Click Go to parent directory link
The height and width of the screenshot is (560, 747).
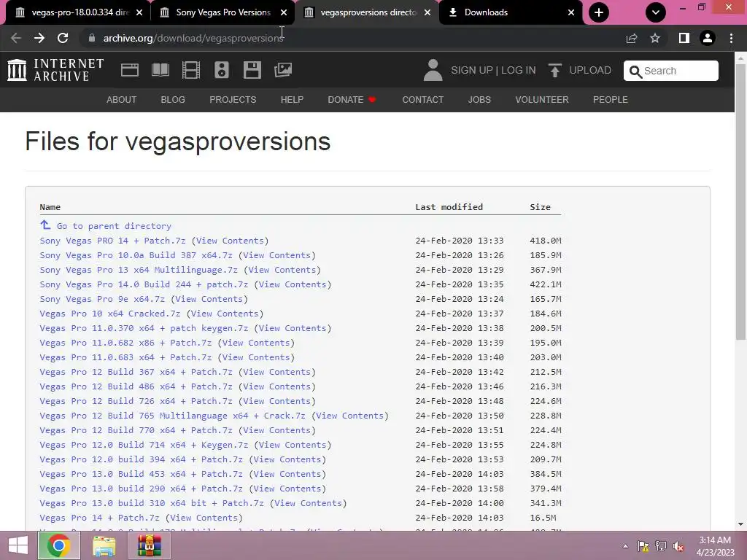tap(114, 226)
